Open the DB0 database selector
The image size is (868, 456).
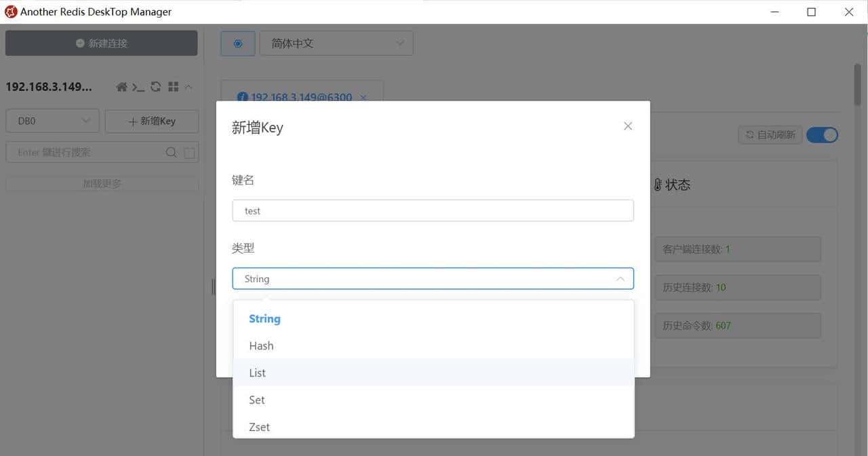(x=52, y=120)
